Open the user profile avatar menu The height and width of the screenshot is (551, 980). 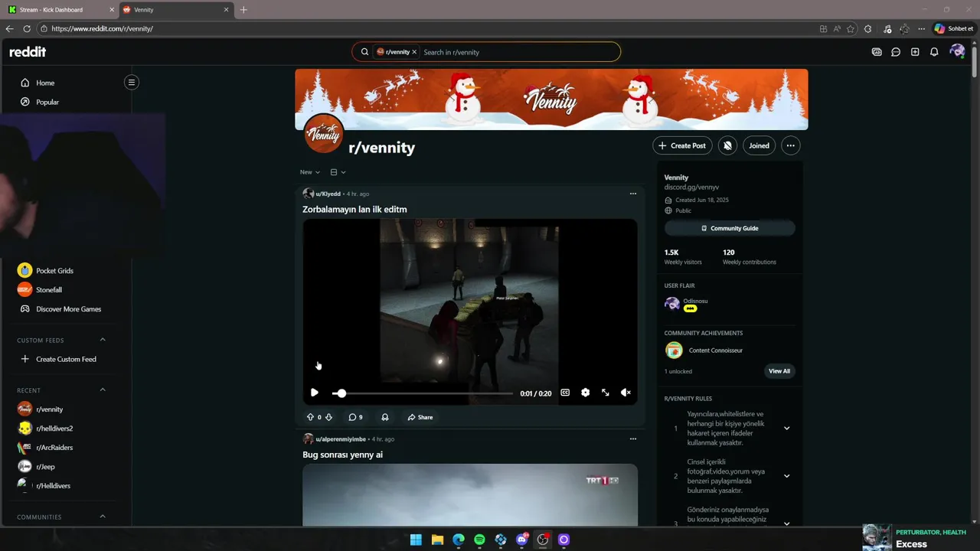click(x=956, y=51)
